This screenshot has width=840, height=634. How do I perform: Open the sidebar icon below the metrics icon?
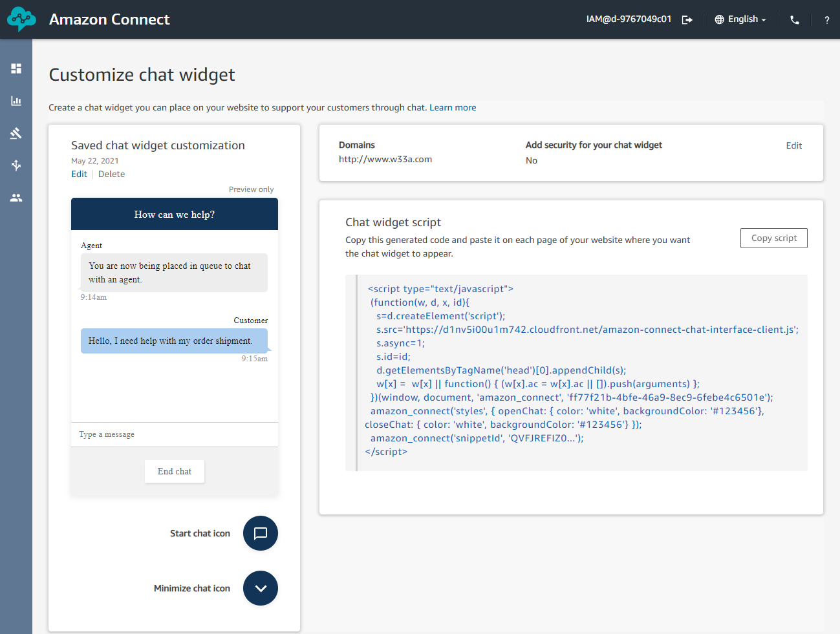[x=16, y=133]
